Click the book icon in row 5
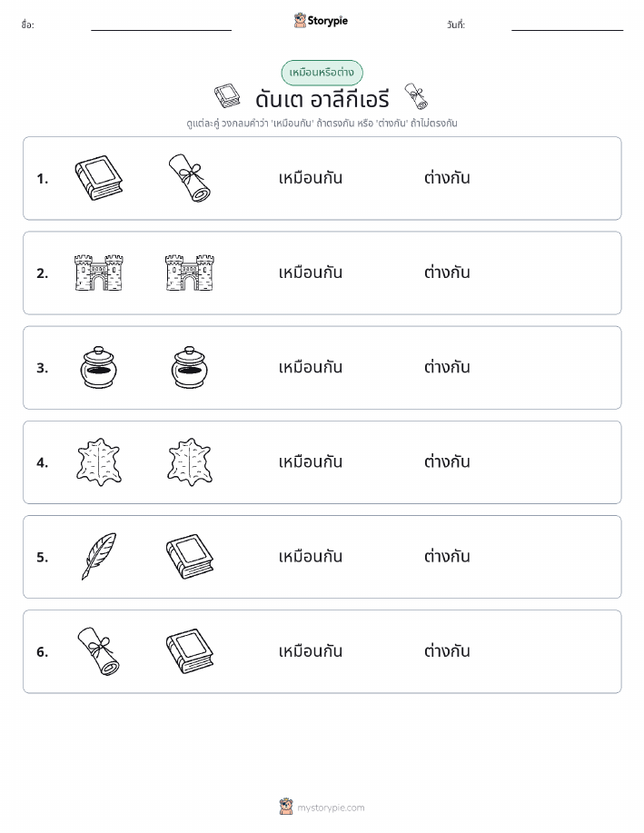The height and width of the screenshot is (833, 644). click(190, 556)
